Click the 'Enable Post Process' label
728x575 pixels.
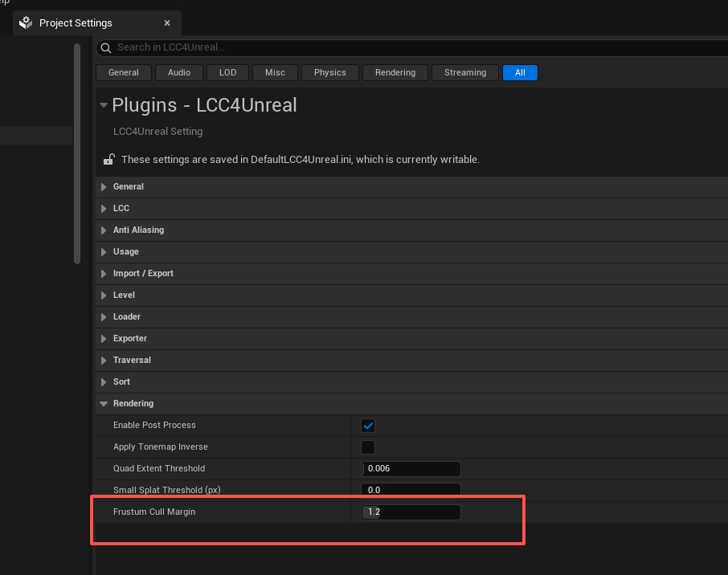[154, 425]
